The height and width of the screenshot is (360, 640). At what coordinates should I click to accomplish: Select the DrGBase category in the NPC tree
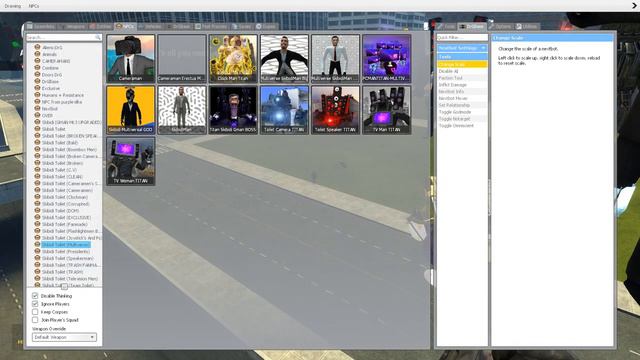coord(50,81)
